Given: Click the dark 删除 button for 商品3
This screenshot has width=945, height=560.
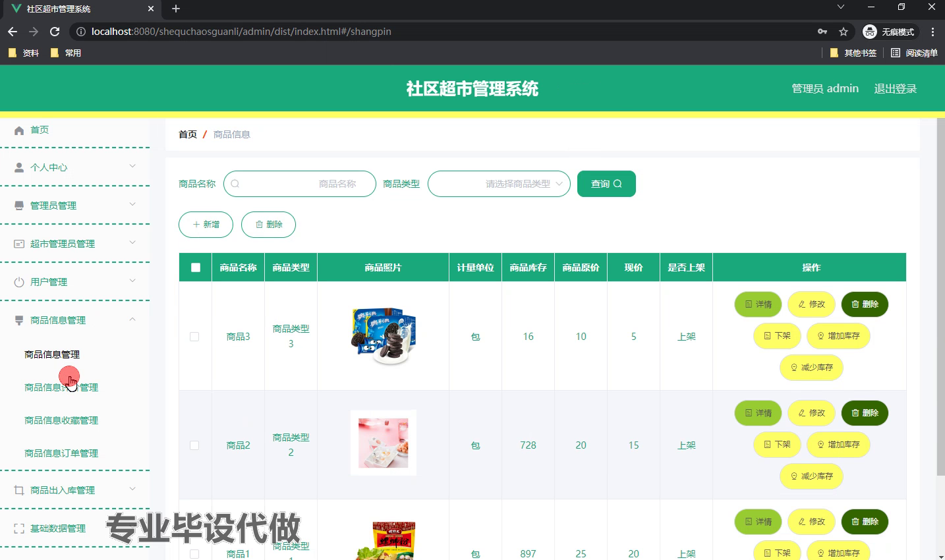Looking at the screenshot, I should (865, 304).
